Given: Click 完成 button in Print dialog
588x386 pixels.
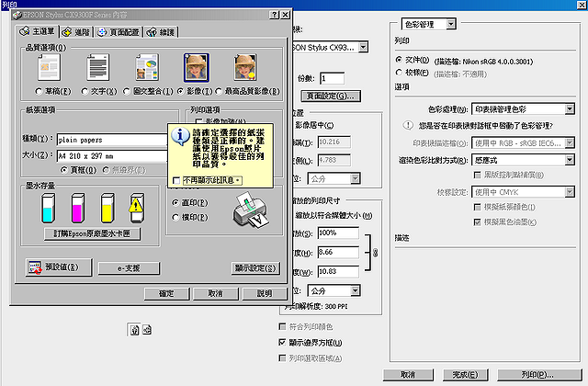Looking at the screenshot, I should [x=466, y=375].
